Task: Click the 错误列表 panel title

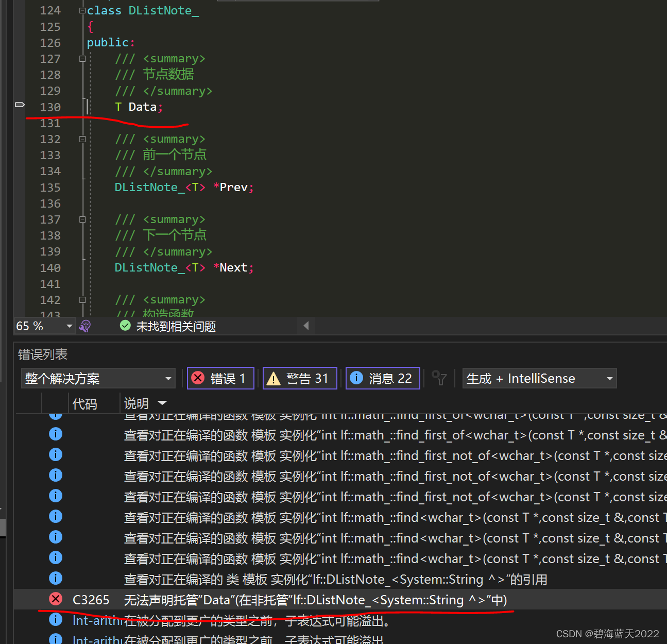Action: pyautogui.click(x=43, y=354)
